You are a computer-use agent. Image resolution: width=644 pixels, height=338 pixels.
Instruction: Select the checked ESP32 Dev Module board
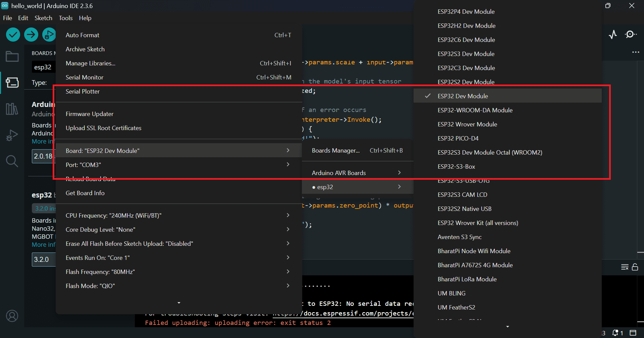click(x=507, y=96)
